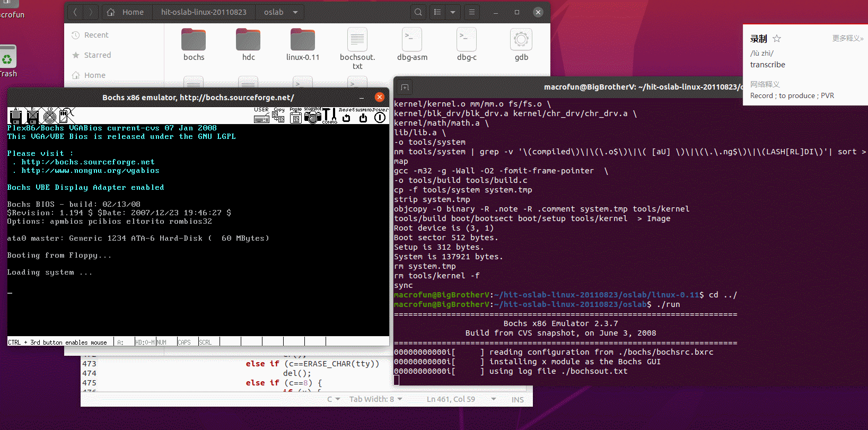Click the HD:0-M indicator in Bochs

click(x=145, y=343)
